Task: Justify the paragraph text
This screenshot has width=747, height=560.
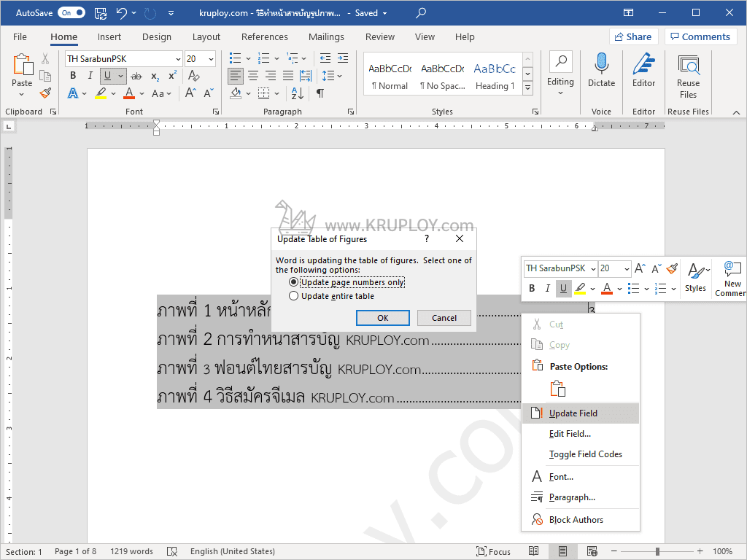Action: [x=287, y=76]
